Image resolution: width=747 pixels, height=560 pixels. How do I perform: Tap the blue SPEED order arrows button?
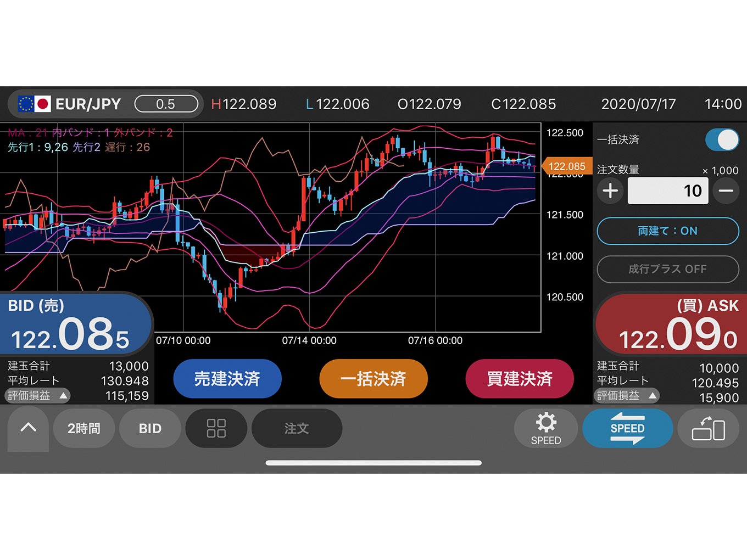click(627, 428)
